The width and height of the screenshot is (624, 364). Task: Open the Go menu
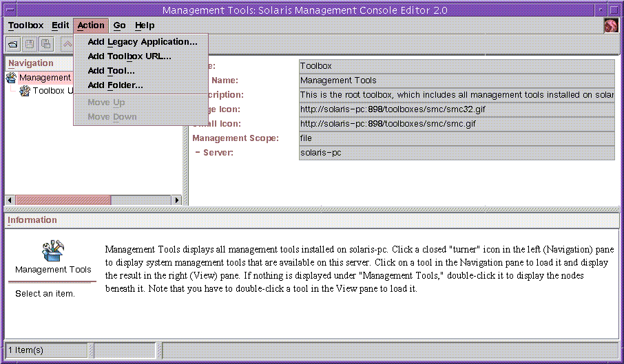click(119, 25)
